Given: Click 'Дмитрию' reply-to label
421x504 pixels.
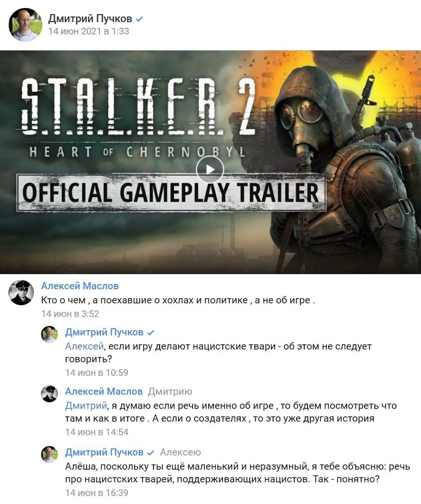Looking at the screenshot, I should point(170,391).
